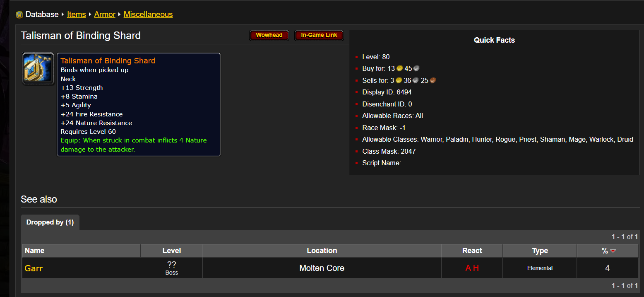Click the Talisman of Binding Shard item icon

(38, 69)
